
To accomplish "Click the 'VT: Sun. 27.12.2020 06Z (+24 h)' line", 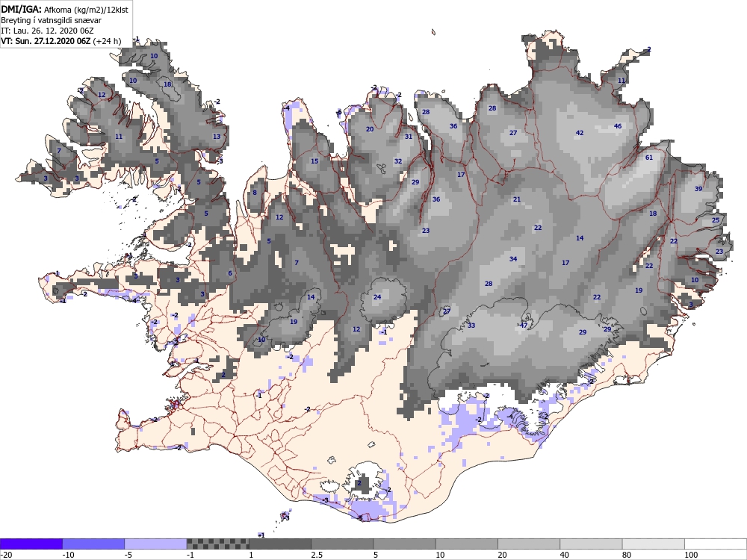I will pos(61,41).
